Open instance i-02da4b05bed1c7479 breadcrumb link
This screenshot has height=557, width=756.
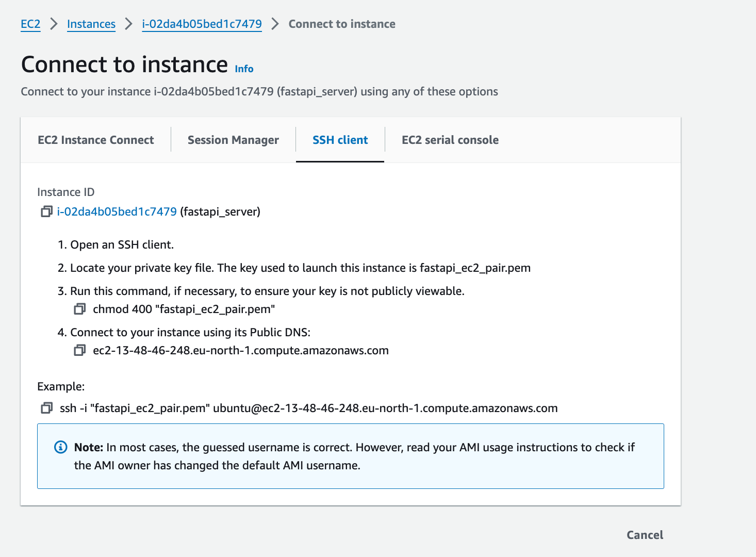coord(202,24)
